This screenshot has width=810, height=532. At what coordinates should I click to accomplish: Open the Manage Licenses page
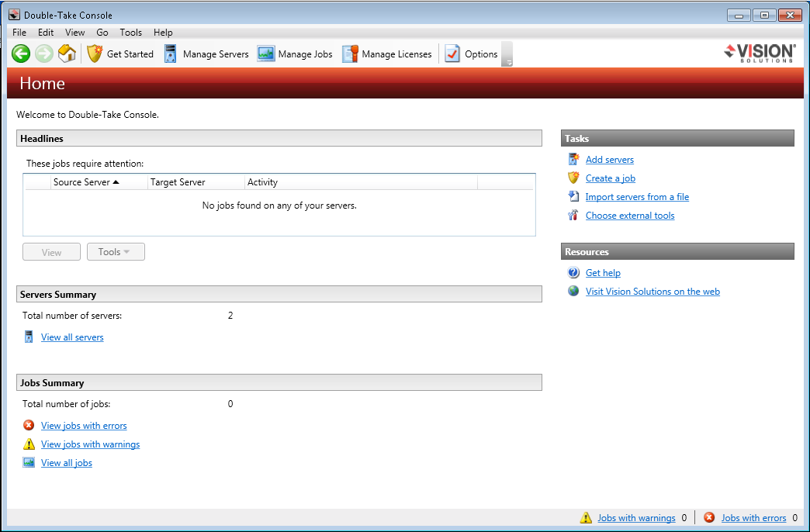387,54
